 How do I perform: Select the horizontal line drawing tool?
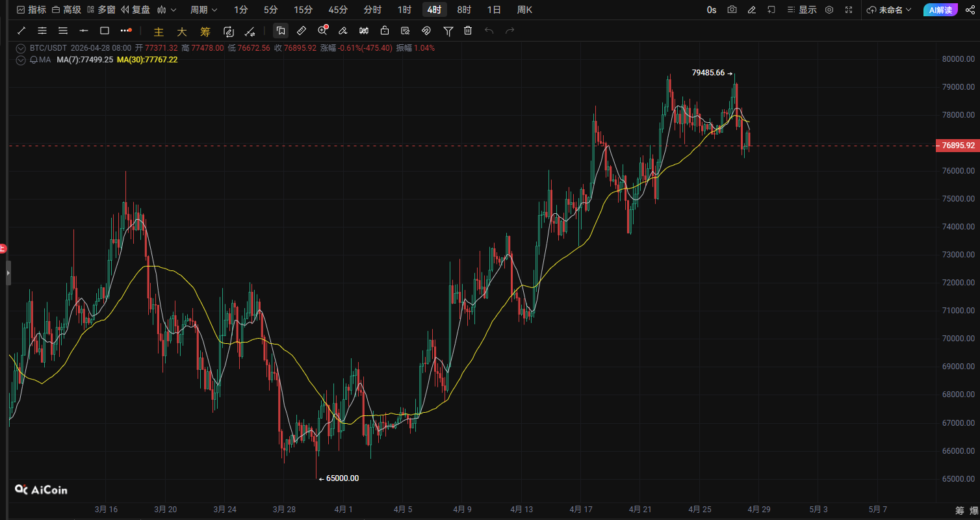(84, 31)
